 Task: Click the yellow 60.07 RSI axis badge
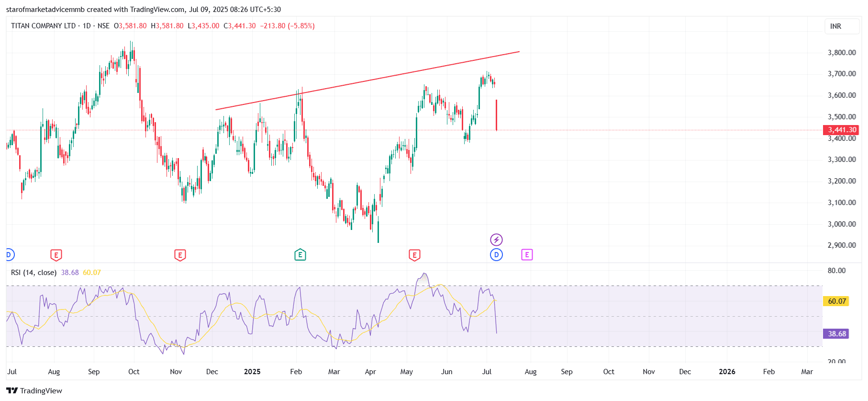coord(836,301)
